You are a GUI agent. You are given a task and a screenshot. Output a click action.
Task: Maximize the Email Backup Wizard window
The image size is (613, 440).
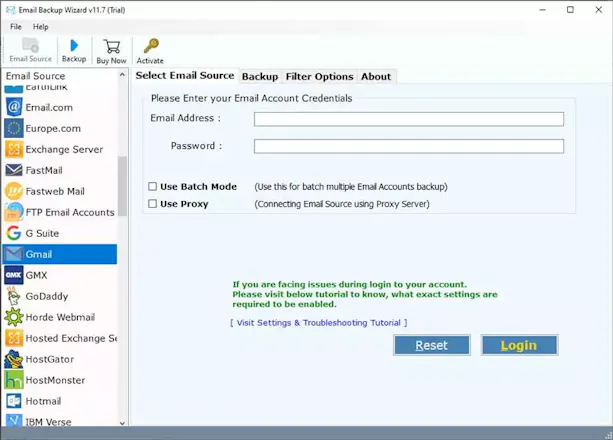click(570, 10)
